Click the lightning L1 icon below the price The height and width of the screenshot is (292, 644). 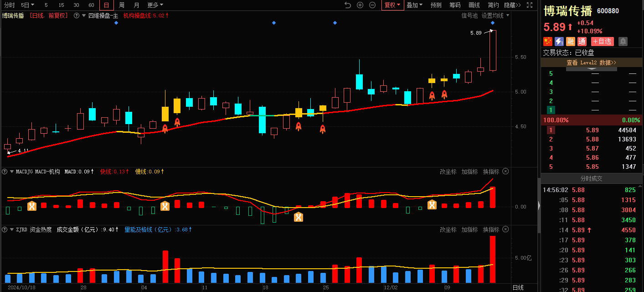[x=559, y=42]
